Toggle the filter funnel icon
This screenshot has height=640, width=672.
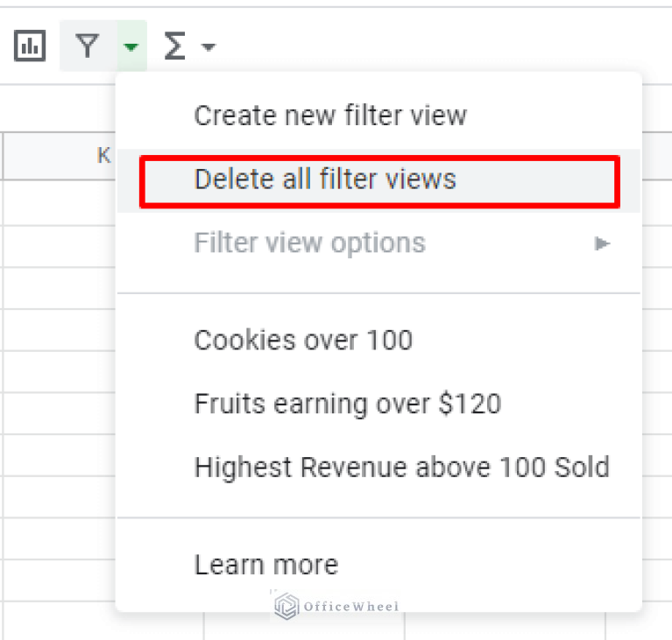(87, 46)
